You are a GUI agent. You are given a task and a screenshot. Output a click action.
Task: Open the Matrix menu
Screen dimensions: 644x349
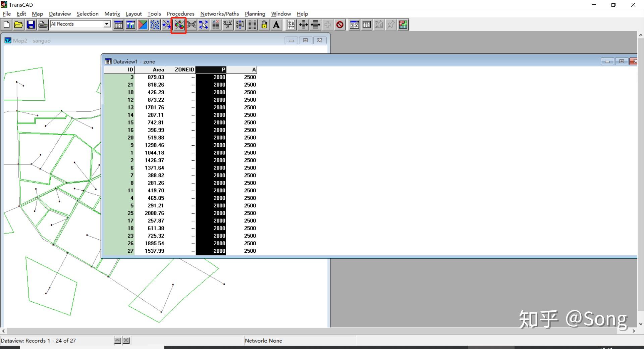click(x=112, y=14)
